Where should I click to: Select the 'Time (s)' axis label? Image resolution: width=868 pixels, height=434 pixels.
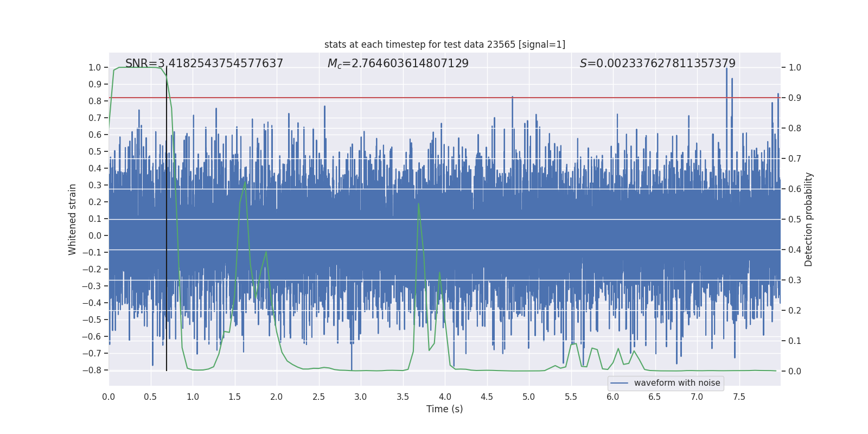(x=445, y=409)
